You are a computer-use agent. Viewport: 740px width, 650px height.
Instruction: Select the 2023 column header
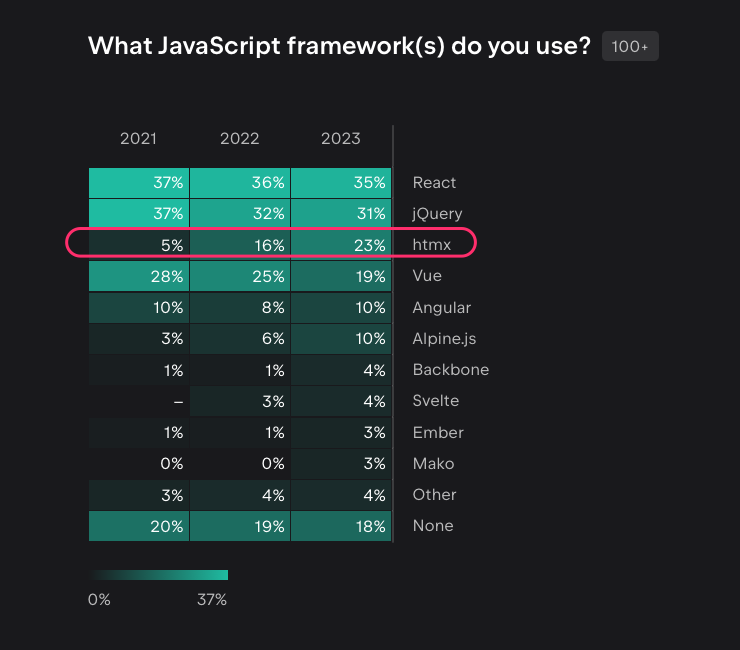(341, 139)
